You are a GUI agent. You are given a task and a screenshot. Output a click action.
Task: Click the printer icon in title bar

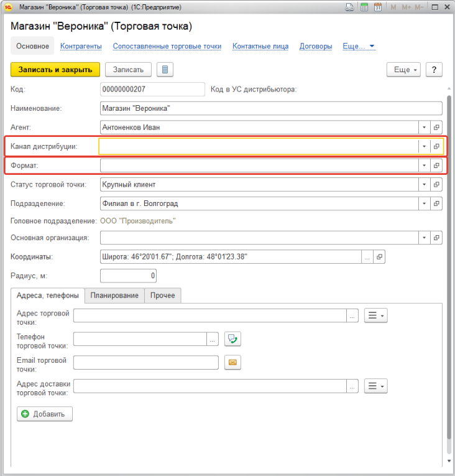click(349, 7)
